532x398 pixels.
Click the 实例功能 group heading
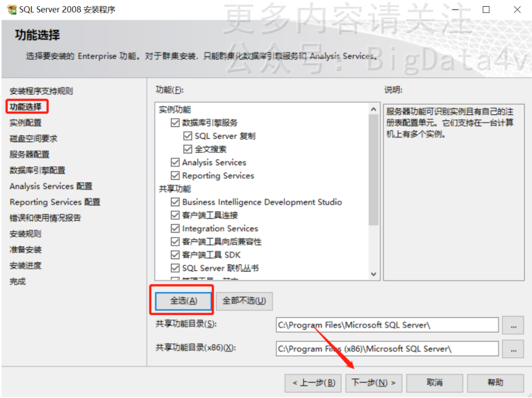click(175, 109)
